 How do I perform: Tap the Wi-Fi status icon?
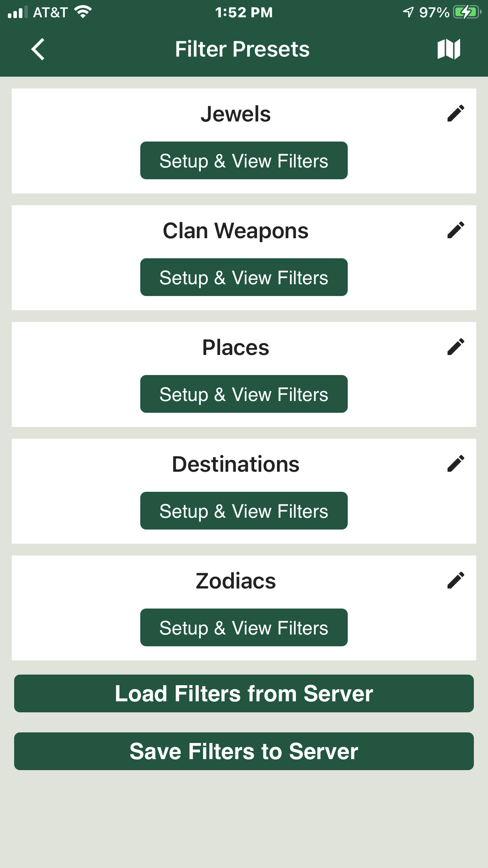tap(83, 12)
